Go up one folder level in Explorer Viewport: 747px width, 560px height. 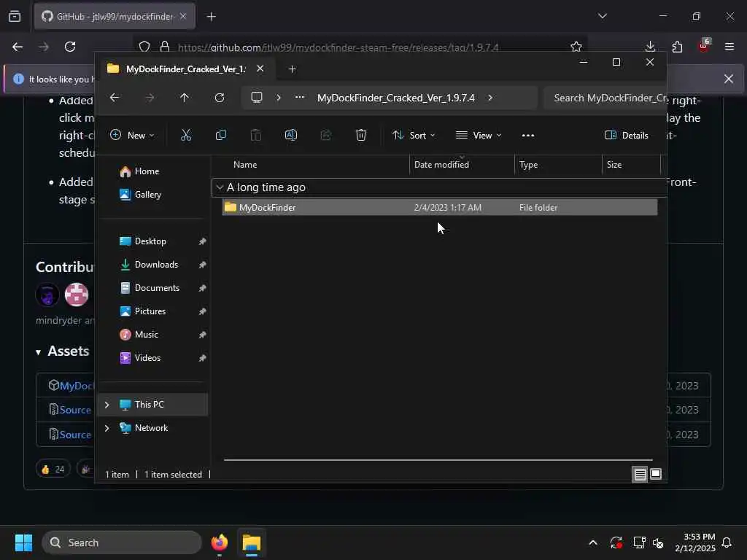185,98
